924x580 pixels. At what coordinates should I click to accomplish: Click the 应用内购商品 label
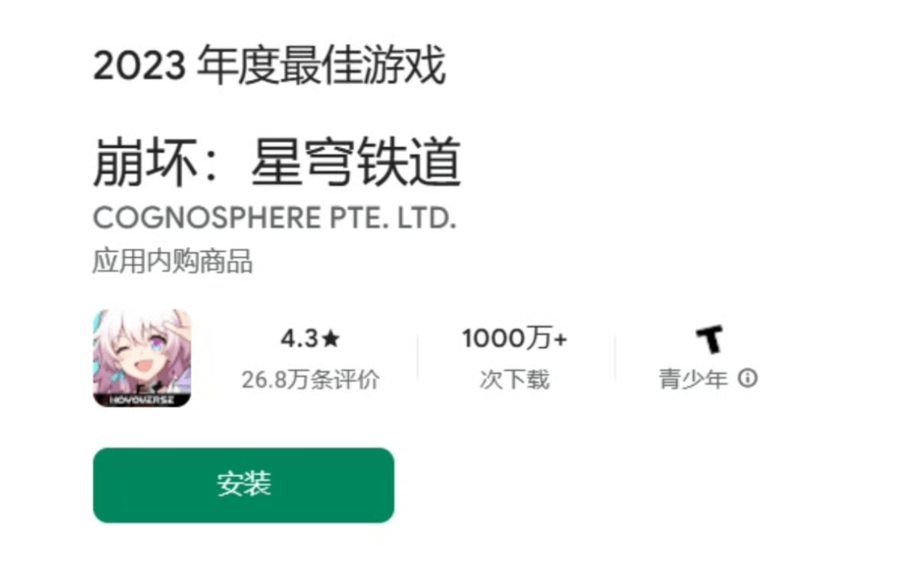click(x=173, y=262)
